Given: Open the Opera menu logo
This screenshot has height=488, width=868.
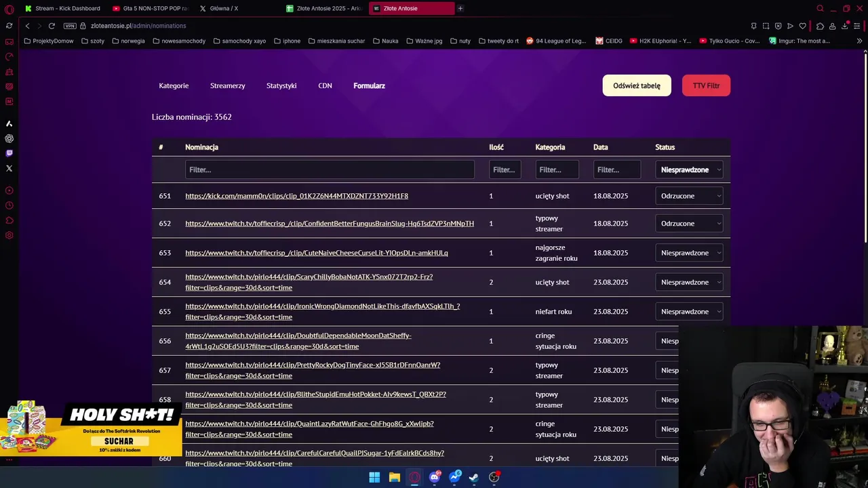Looking at the screenshot, I should coord(9,9).
